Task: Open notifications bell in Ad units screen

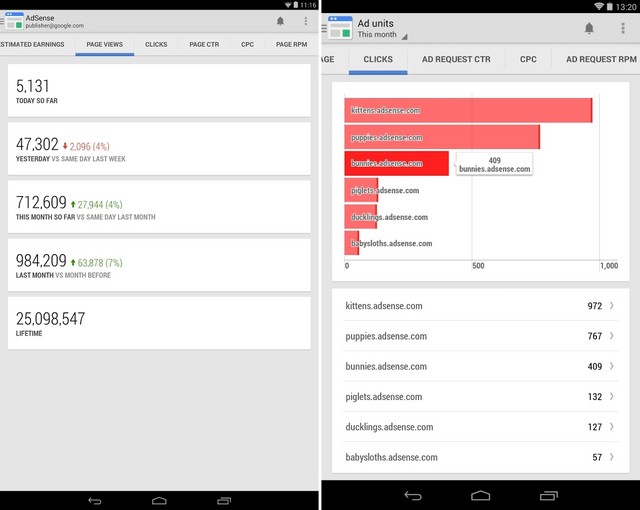Action: 589,28
